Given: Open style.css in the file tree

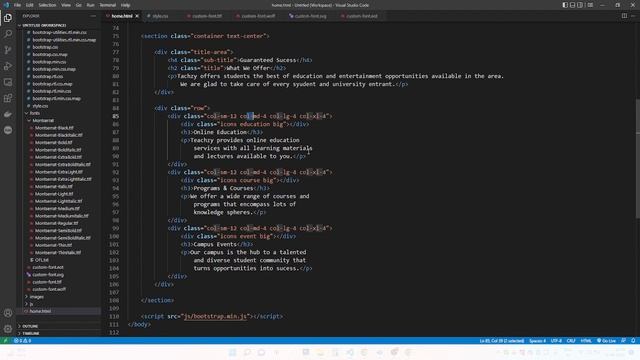Looking at the screenshot, I should click(40, 106).
